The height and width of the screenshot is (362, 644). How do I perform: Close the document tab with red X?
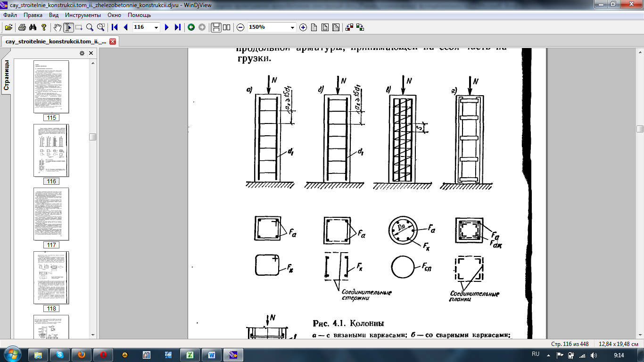(113, 41)
